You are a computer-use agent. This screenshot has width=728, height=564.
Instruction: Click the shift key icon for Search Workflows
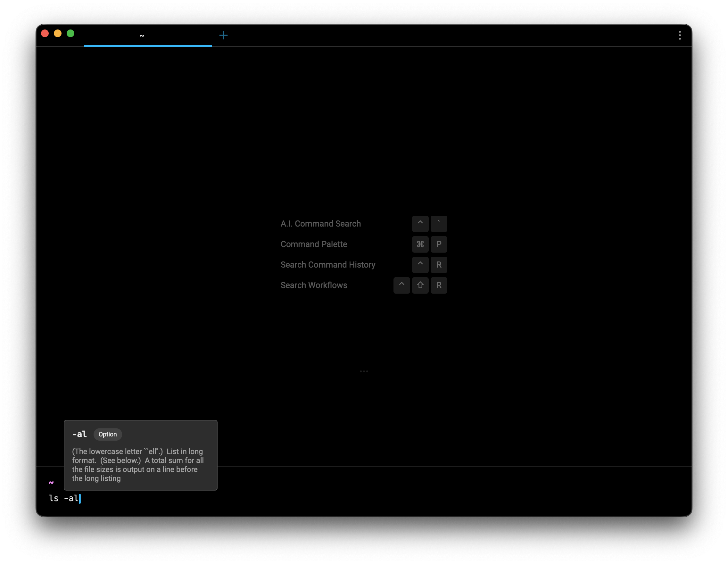click(x=420, y=285)
